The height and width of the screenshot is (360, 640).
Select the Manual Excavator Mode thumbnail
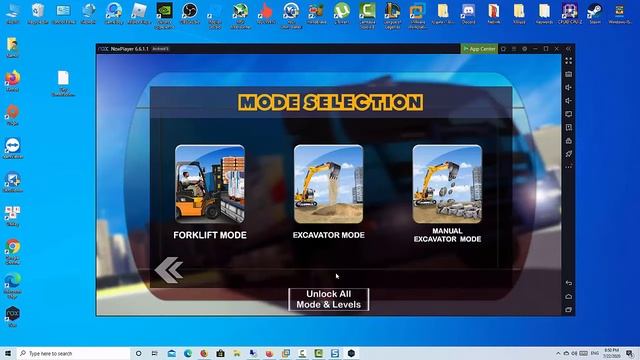(x=447, y=184)
